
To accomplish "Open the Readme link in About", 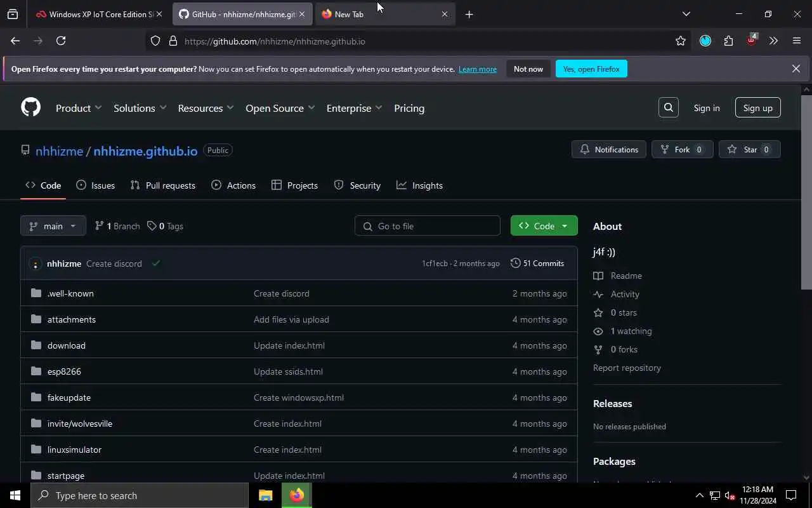I will click(x=618, y=276).
